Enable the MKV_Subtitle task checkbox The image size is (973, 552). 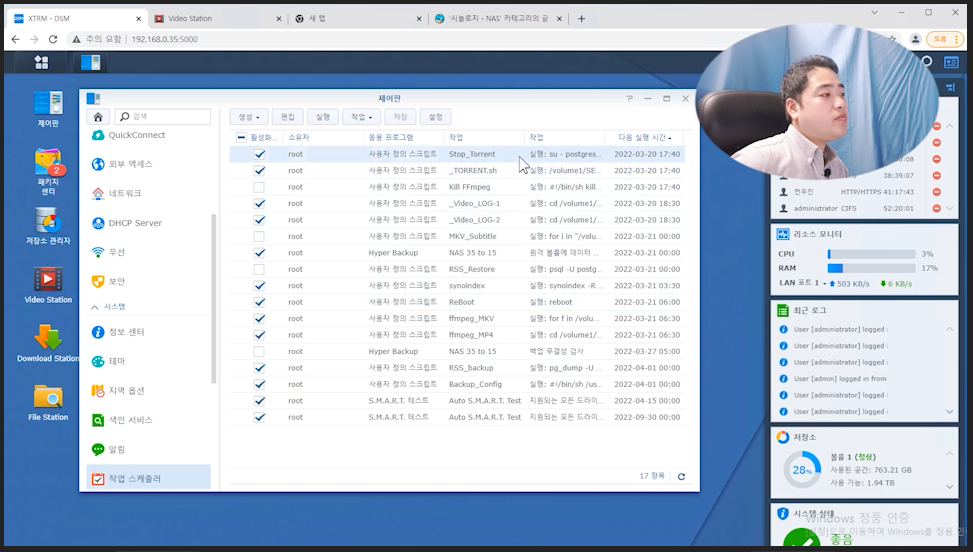pyautogui.click(x=259, y=236)
